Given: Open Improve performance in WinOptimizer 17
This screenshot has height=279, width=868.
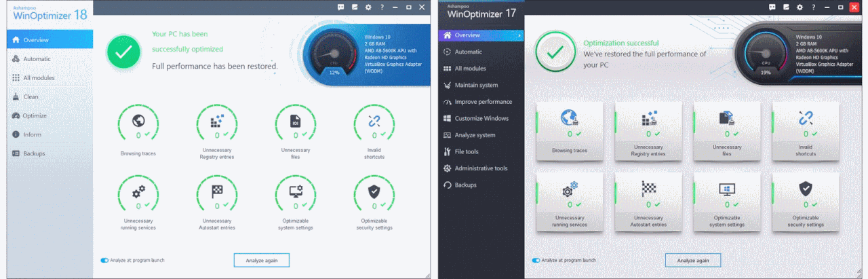Looking at the screenshot, I should tap(481, 102).
